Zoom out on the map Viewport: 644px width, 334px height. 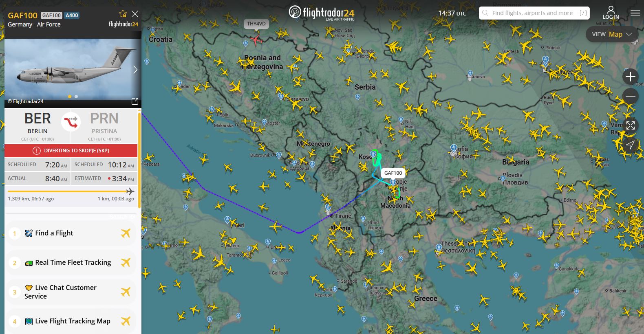[631, 96]
